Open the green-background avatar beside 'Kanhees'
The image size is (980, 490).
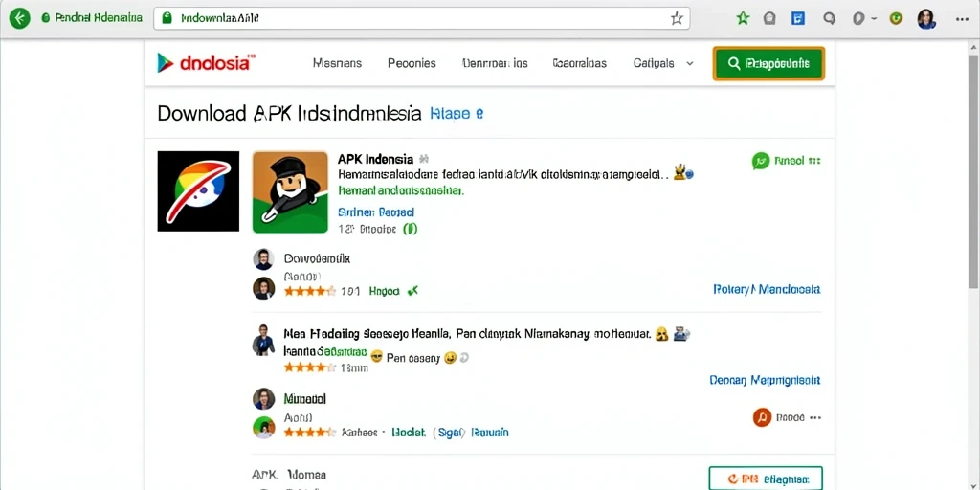263,428
